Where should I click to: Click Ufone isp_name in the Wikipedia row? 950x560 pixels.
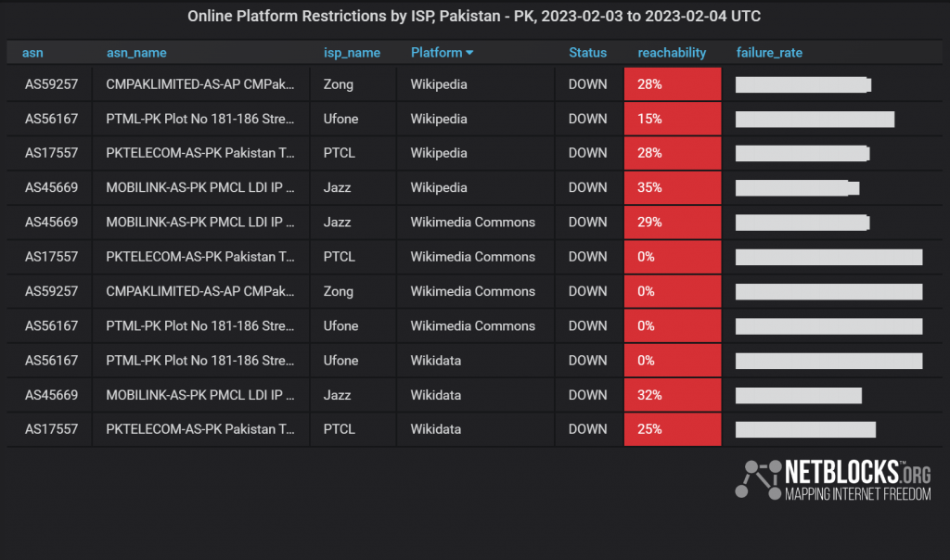(x=340, y=119)
